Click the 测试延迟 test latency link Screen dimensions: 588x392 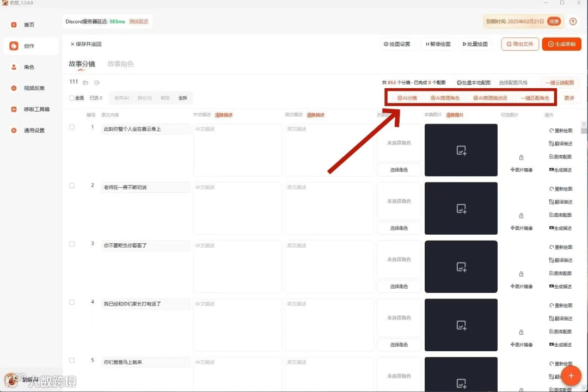point(139,22)
